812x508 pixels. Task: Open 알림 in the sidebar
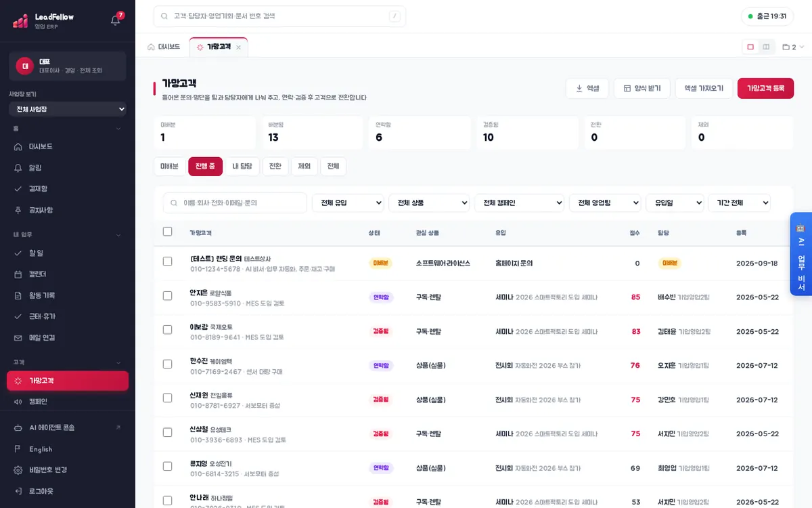tap(68, 167)
